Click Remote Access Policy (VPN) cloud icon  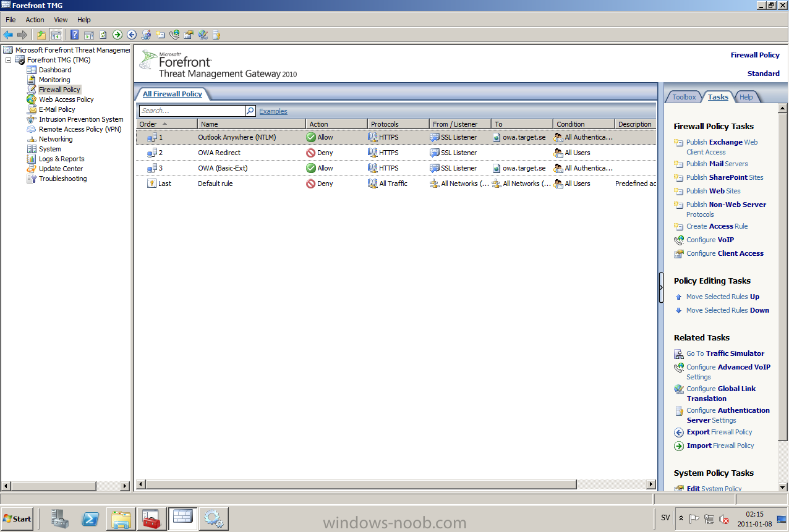click(32, 129)
